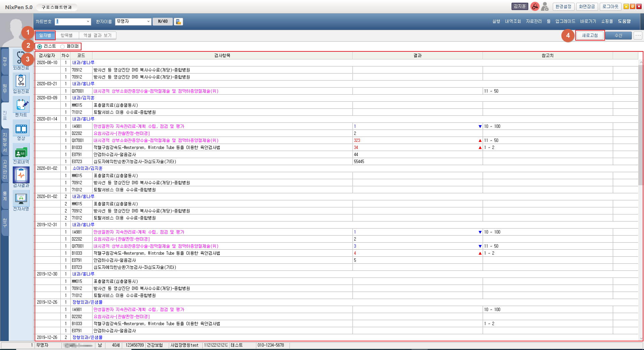Open the 전자서명 e-signature icon
The height and width of the screenshot is (350, 644).
[21, 199]
